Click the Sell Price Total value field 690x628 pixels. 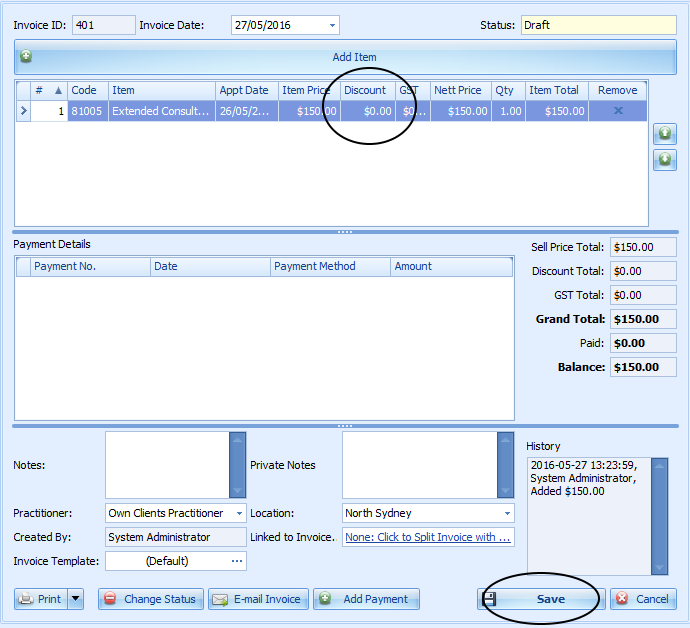coord(643,247)
